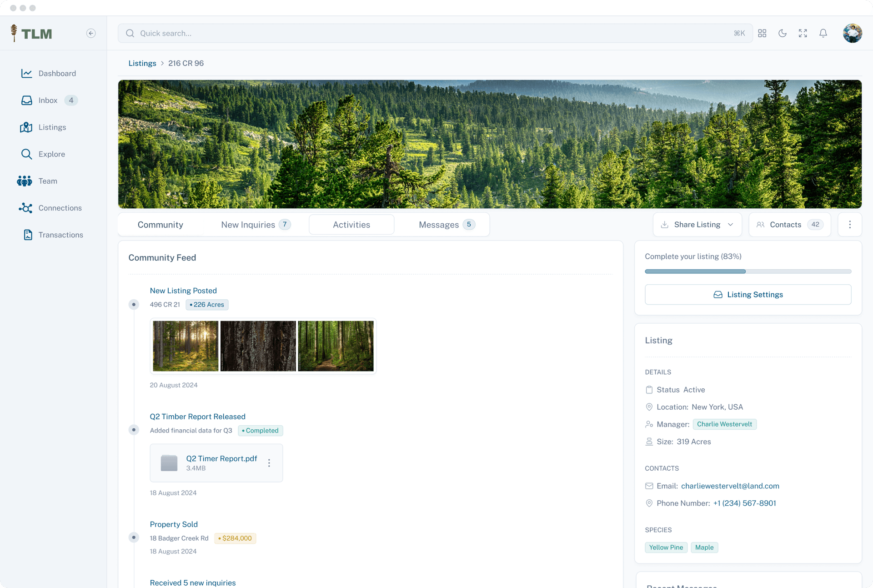Screen dimensions: 873x588
Task: Open the notifications bell
Action: point(823,33)
